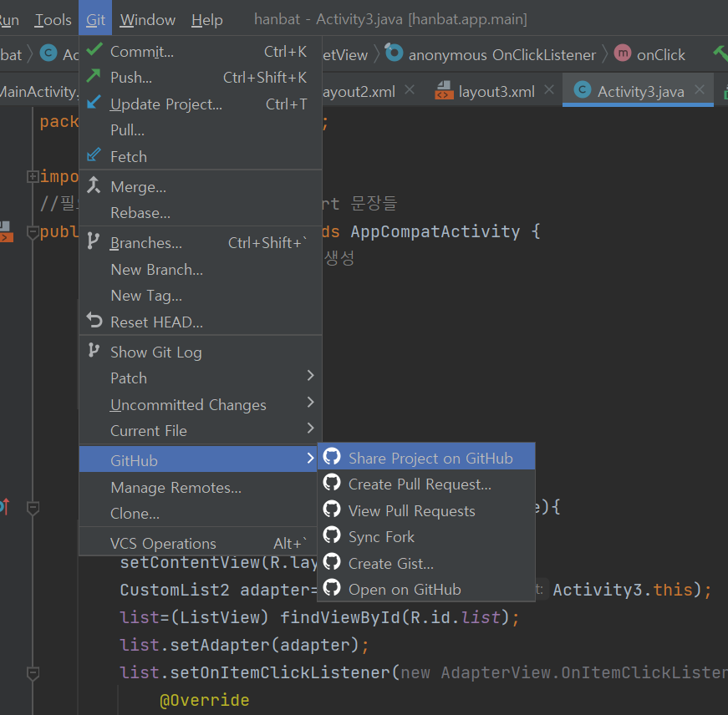Choose New Tag... menu entry
The height and width of the screenshot is (715, 728).
201,296
